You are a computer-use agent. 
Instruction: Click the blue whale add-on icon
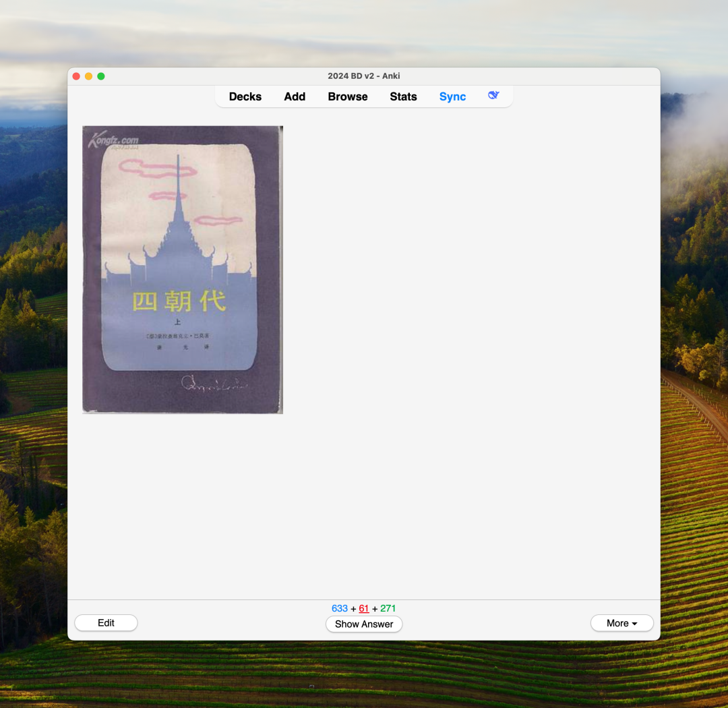(x=493, y=95)
